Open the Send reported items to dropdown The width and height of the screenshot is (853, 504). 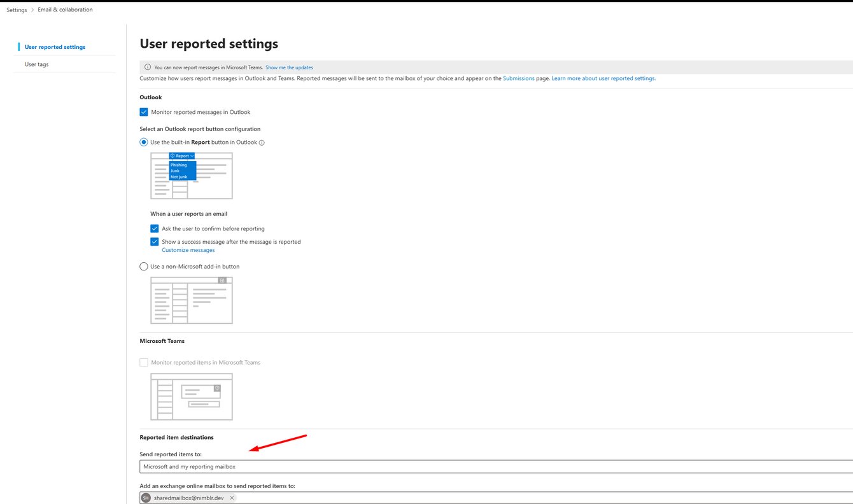point(496,466)
